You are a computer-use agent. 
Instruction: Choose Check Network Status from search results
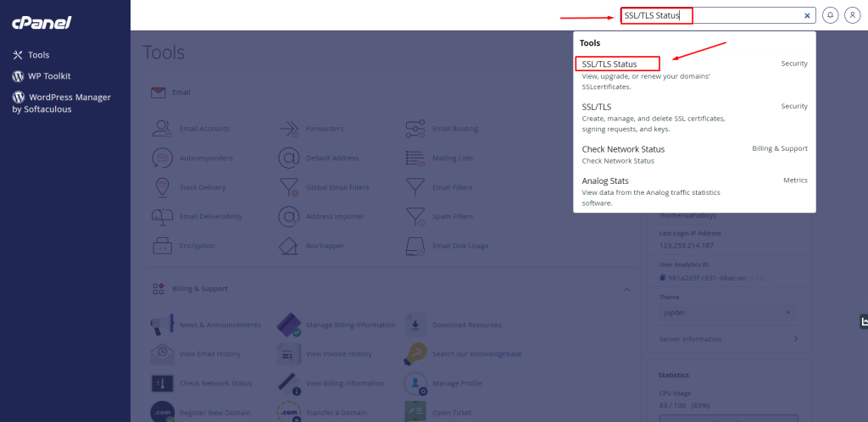tap(623, 149)
